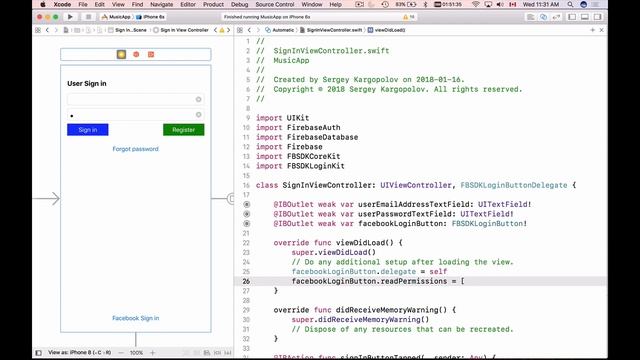Open the Sign in View Controller breadcrumb
The width and height of the screenshot is (640, 360).
pyautogui.click(x=181, y=30)
